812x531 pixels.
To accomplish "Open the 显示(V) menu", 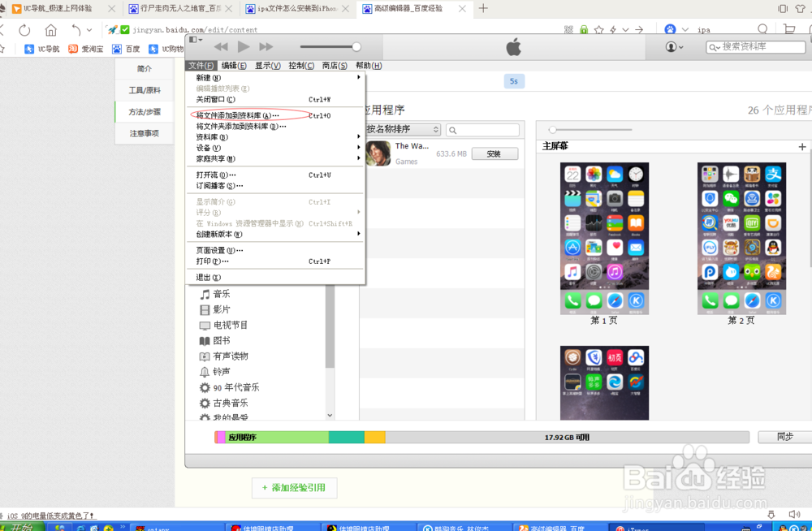I will point(267,66).
